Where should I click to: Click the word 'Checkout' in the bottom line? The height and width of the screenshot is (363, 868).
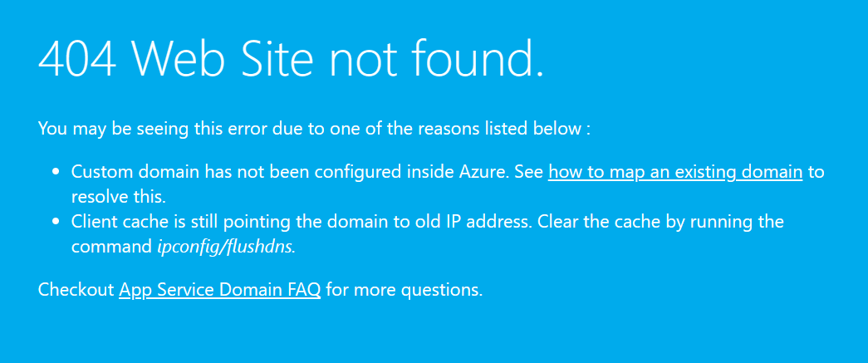(76, 290)
